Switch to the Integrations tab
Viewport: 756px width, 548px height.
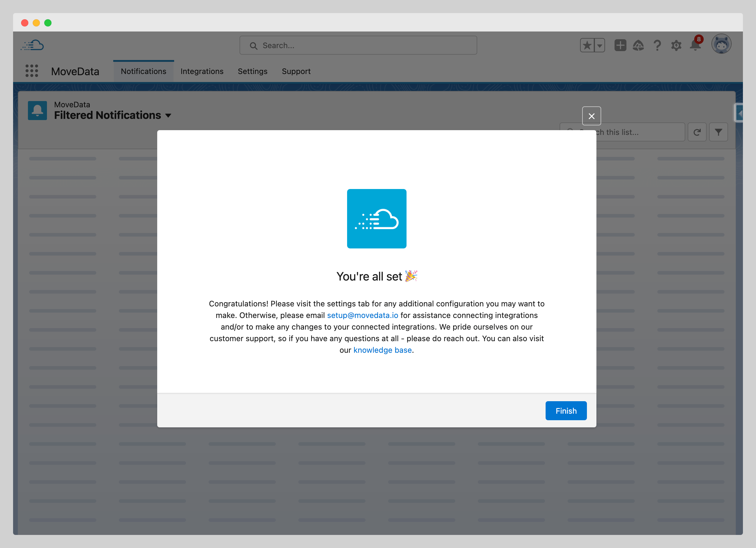click(x=202, y=71)
